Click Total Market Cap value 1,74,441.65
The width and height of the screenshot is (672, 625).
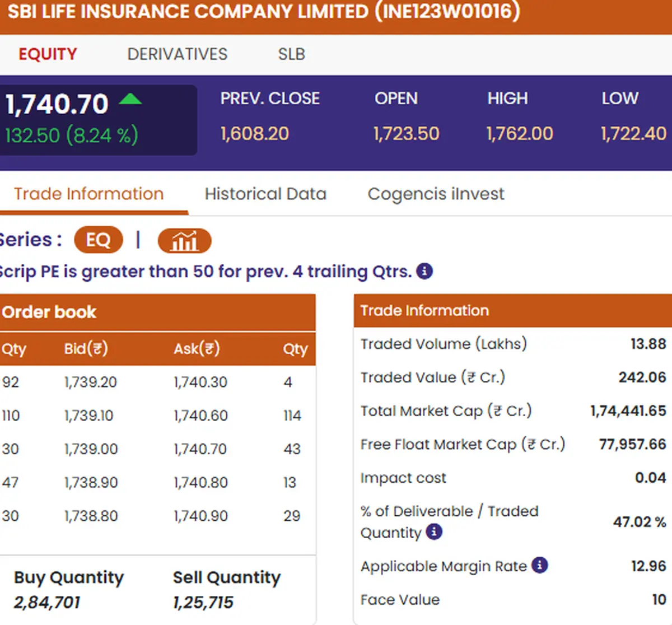click(628, 411)
